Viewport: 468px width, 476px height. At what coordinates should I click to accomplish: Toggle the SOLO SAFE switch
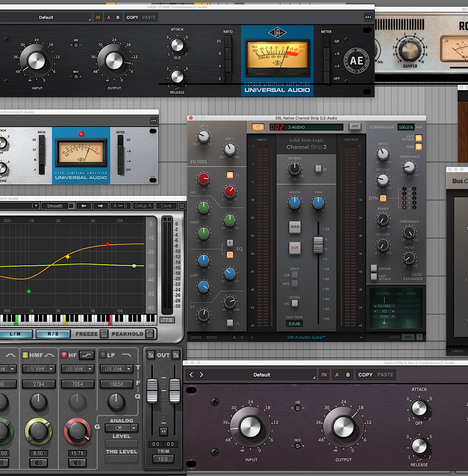tap(295, 283)
